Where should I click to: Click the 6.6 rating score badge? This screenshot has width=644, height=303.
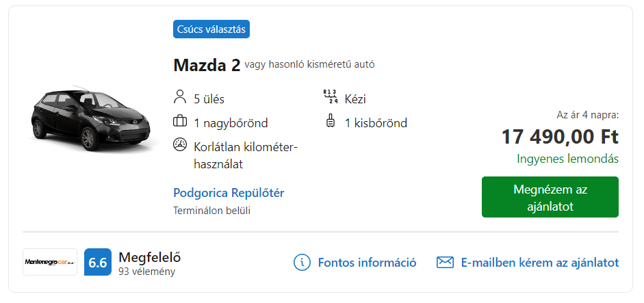98,262
